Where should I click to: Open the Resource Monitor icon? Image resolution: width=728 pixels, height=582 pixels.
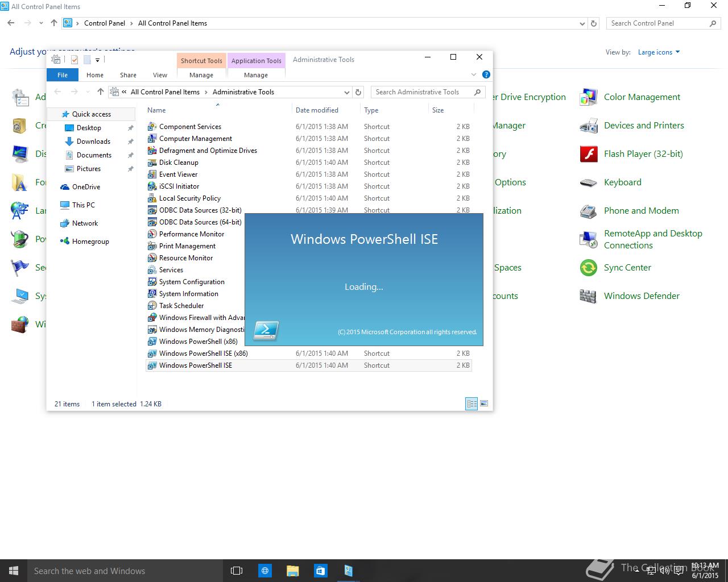tap(152, 258)
